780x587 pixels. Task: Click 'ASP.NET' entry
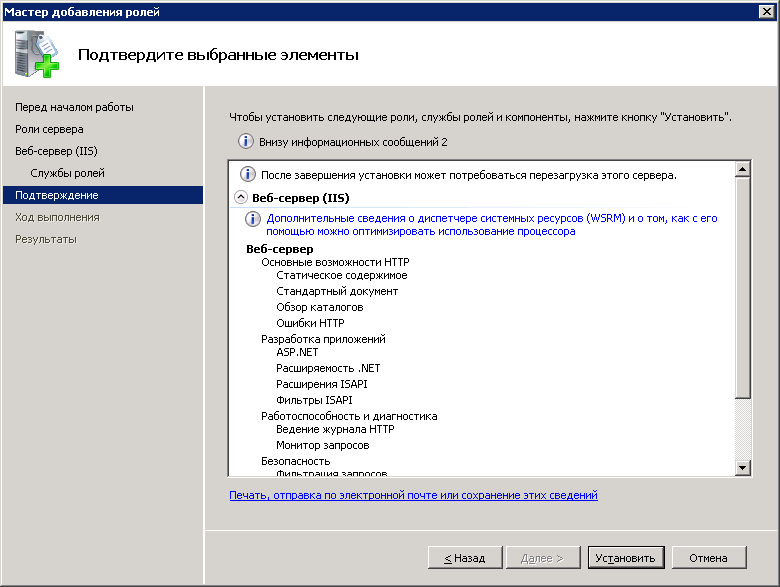tap(297, 352)
